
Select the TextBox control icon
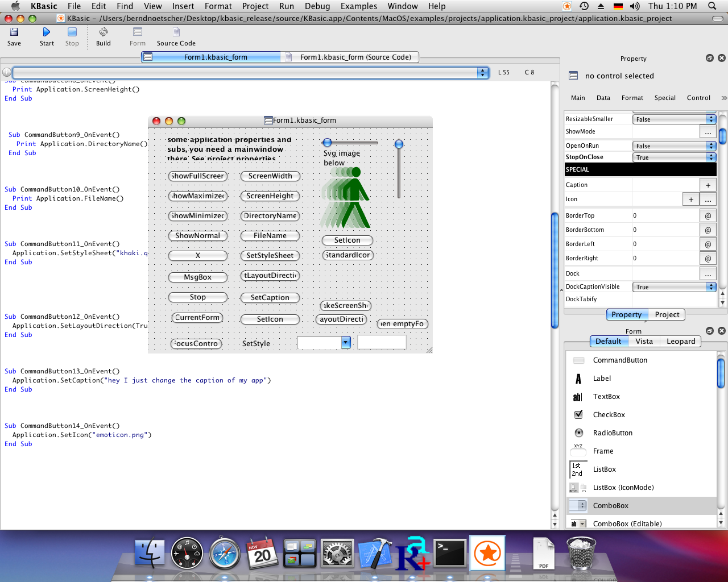click(x=578, y=396)
